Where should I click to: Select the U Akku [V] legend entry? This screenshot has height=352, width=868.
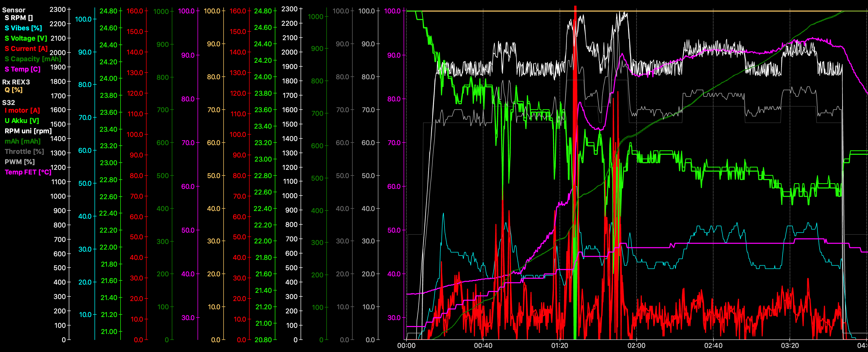click(x=22, y=121)
